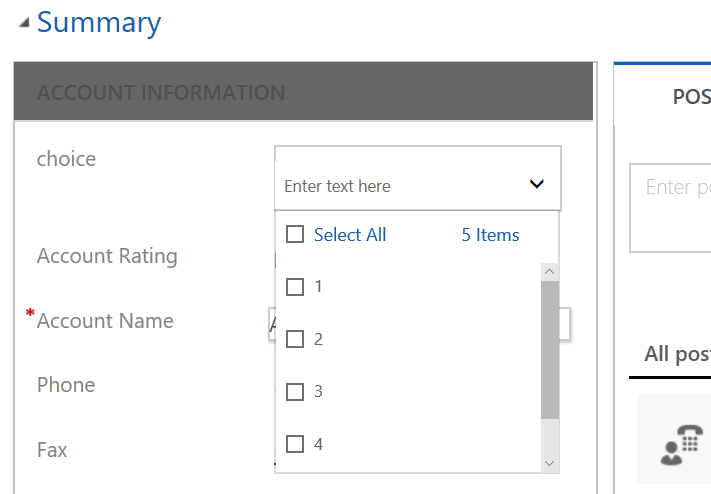Image resolution: width=711 pixels, height=494 pixels.
Task: Switch to the POSTS tab
Action: (x=691, y=96)
